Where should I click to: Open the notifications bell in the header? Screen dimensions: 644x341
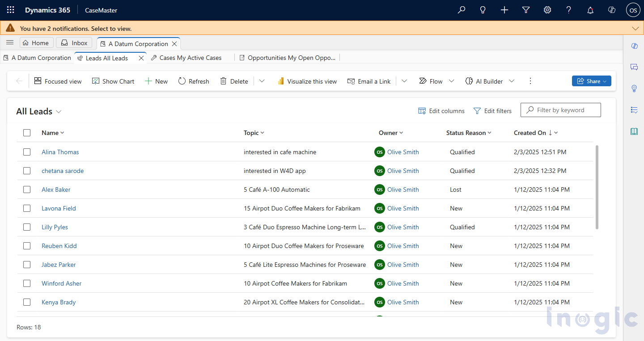tap(590, 10)
